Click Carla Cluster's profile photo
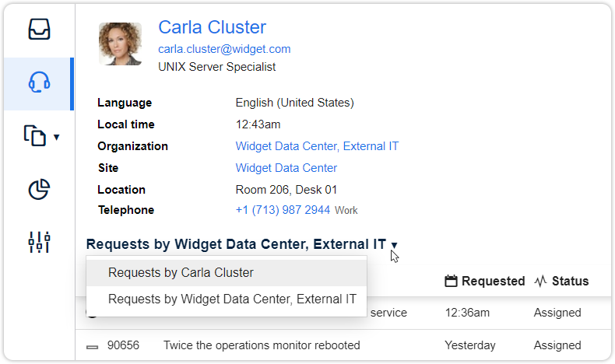This screenshot has width=615, height=364. (120, 44)
